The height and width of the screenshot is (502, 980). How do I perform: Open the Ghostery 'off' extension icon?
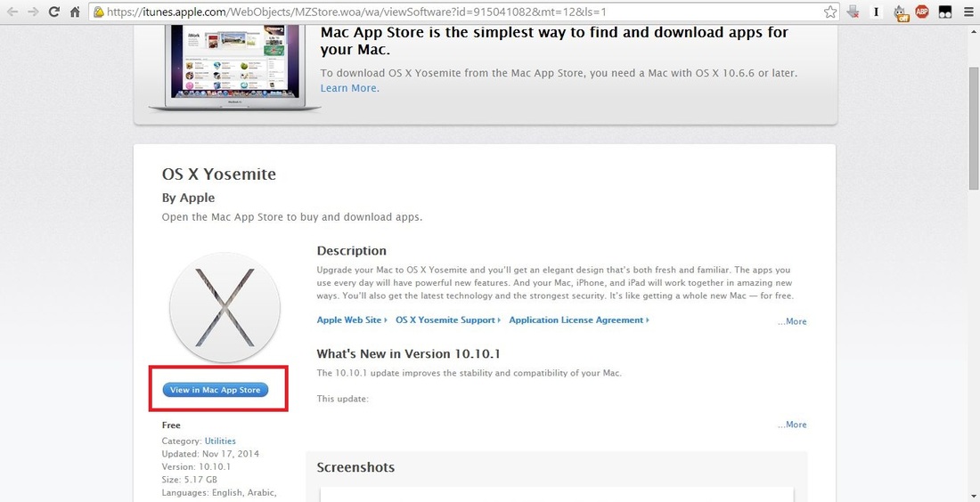[x=900, y=12]
